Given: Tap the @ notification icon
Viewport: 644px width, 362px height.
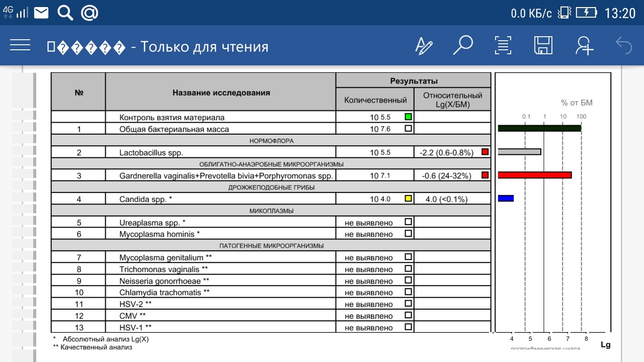Looking at the screenshot, I should pyautogui.click(x=90, y=13).
